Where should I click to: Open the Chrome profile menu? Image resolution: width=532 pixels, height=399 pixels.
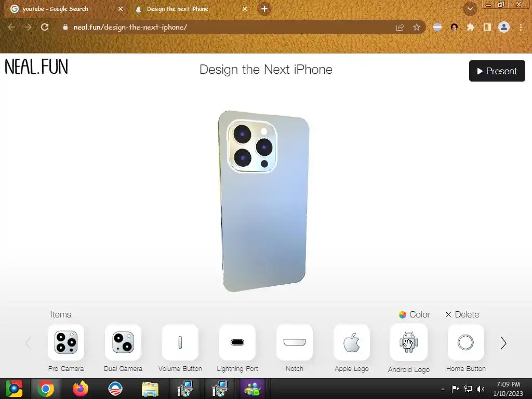point(504,27)
